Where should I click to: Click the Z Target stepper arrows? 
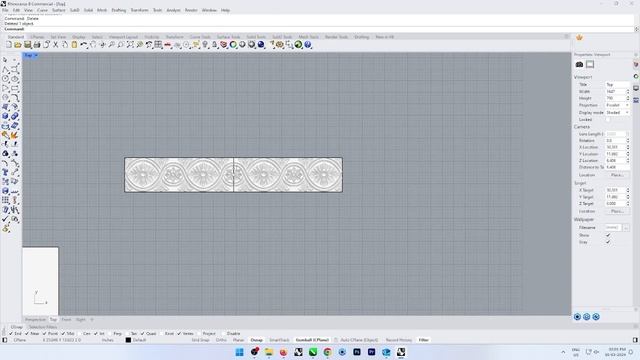(628, 203)
